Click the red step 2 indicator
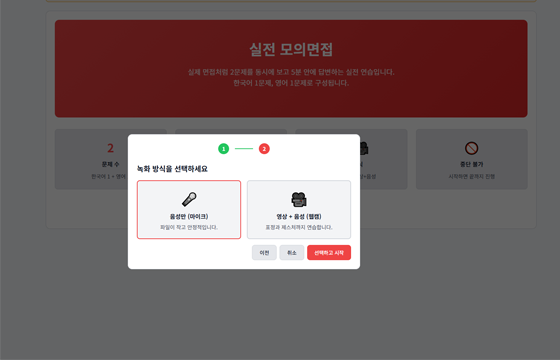Image resolution: width=560 pixels, height=360 pixels. (x=264, y=149)
